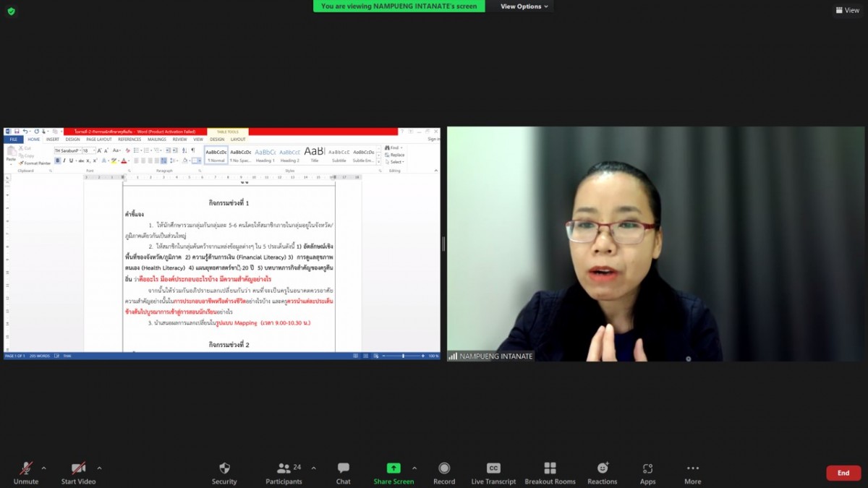868x488 pixels.
Task: Change layout with the View button
Action: (847, 10)
